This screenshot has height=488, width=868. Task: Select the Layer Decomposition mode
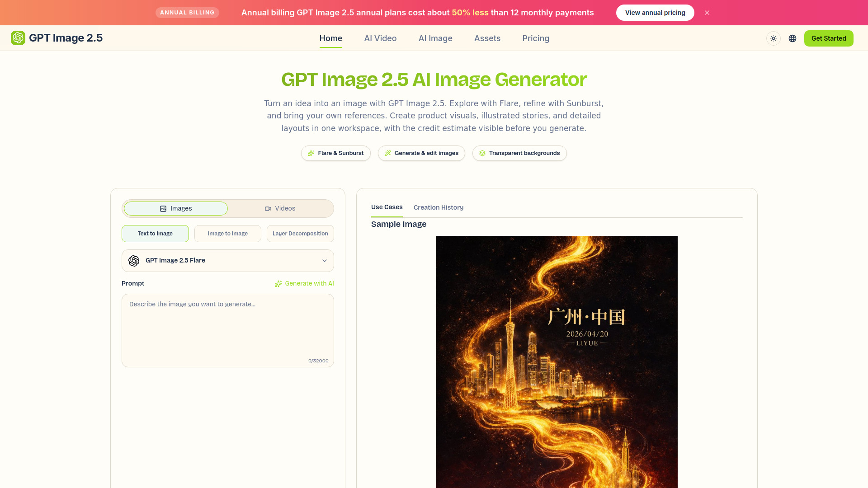click(x=300, y=234)
